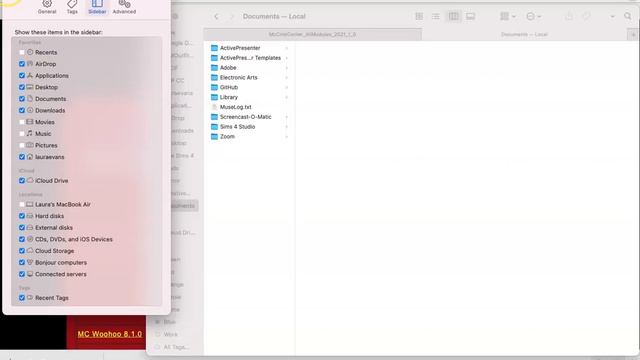Uncheck the AirDrop checkbox
Screen dimensions: 640x360
tap(22, 64)
